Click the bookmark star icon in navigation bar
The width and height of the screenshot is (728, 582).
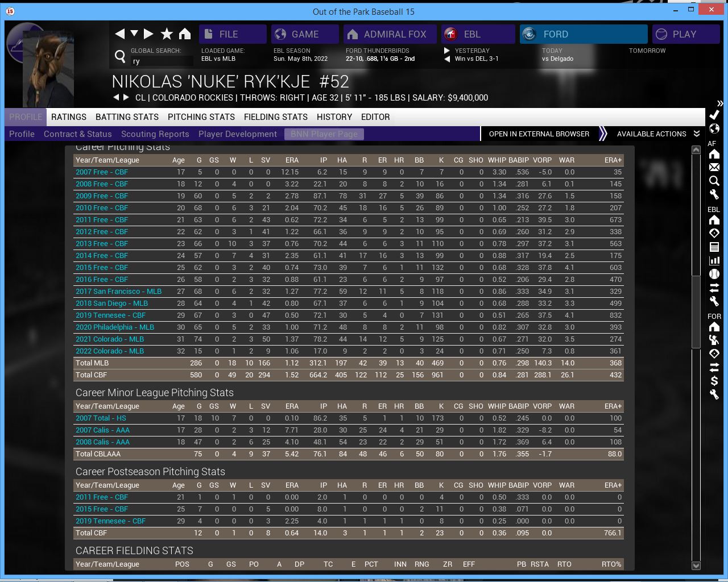[x=167, y=34]
